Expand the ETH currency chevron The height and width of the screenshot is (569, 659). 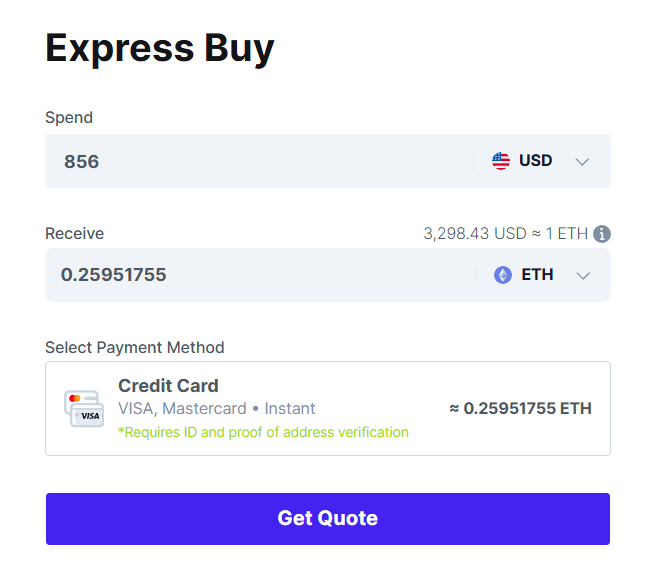point(584,276)
